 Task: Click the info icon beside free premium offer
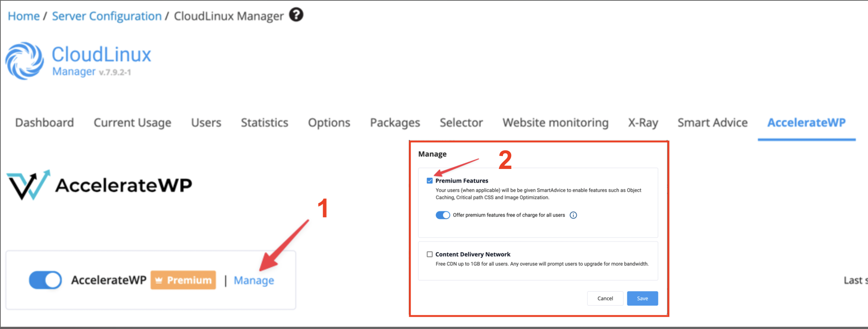[x=573, y=215]
